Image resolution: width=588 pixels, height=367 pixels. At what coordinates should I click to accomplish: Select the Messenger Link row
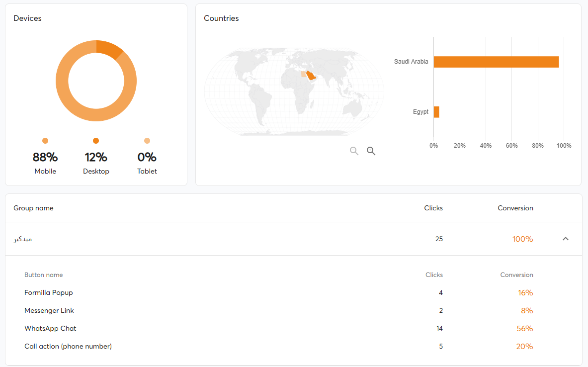pos(49,310)
